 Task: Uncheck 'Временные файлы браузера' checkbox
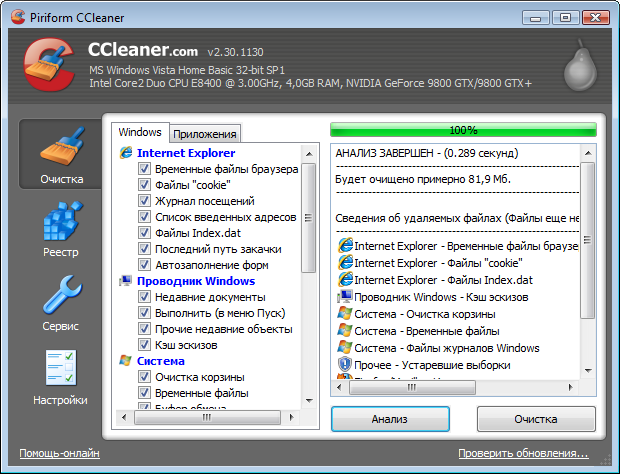tap(144, 169)
